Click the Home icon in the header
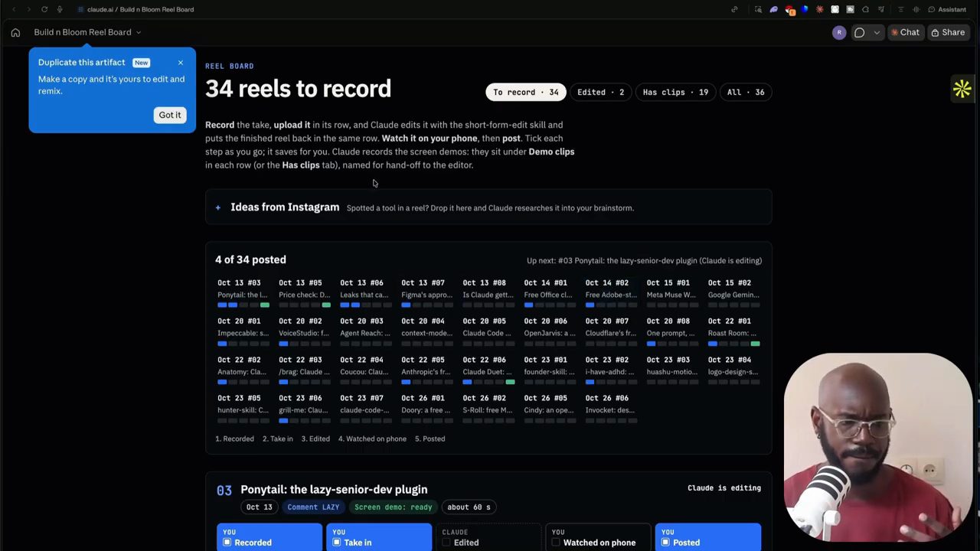 point(15,32)
